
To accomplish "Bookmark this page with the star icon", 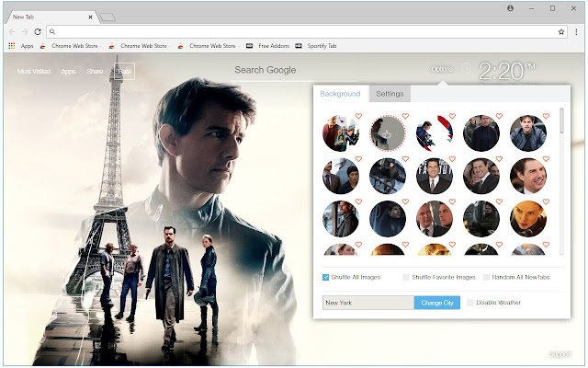I will click(x=561, y=32).
